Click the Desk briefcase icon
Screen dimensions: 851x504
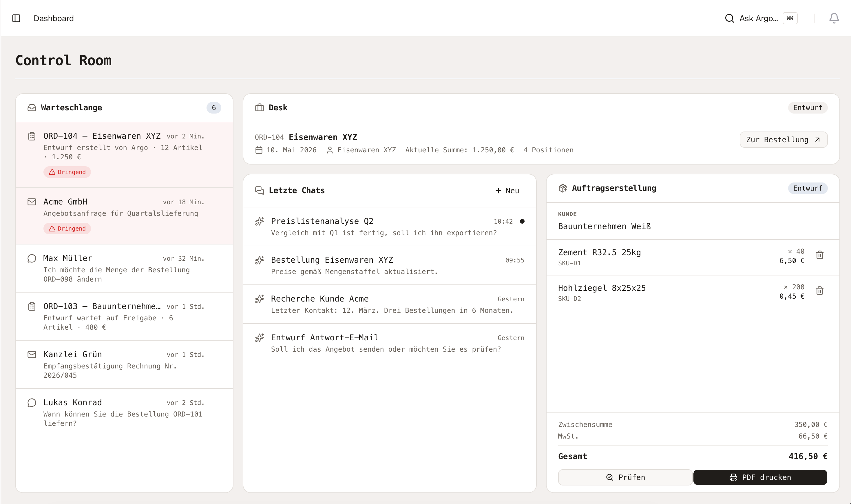tap(260, 108)
